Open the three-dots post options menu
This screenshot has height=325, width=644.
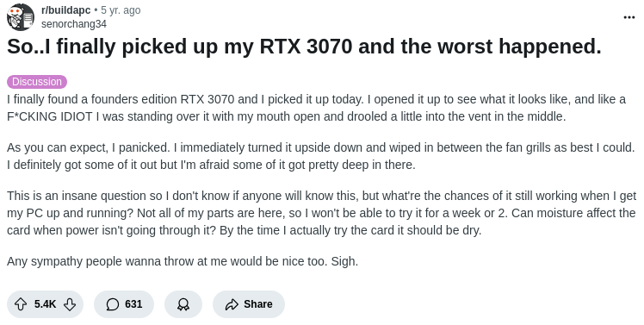[x=629, y=17]
